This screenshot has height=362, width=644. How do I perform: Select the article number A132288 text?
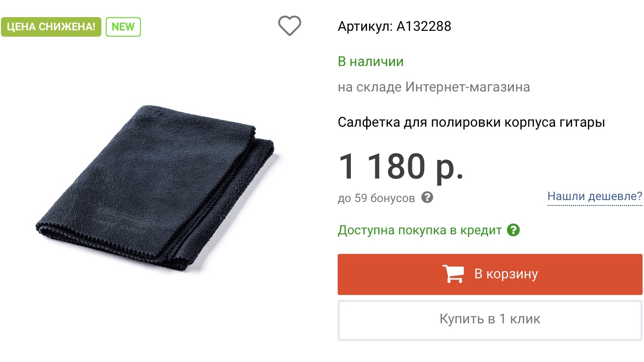(424, 26)
